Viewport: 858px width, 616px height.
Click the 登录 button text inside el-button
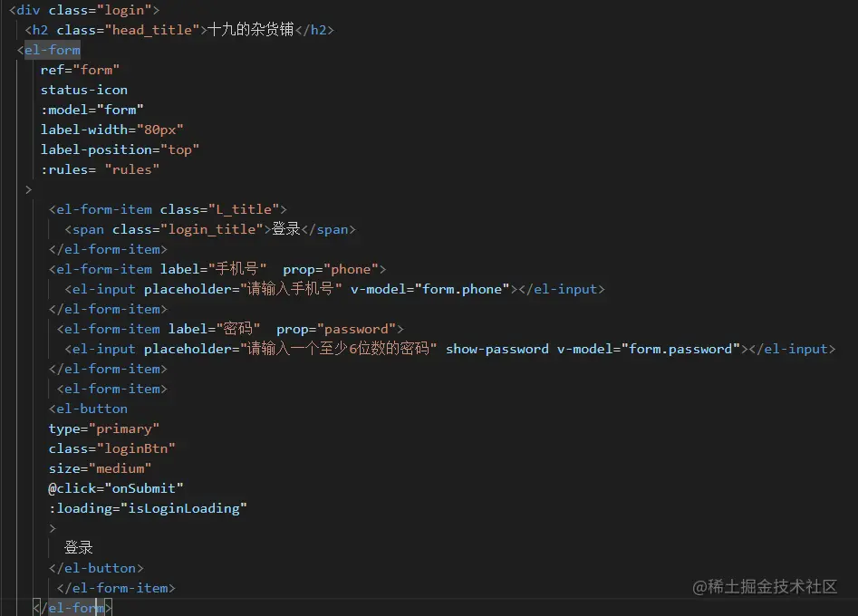click(79, 548)
